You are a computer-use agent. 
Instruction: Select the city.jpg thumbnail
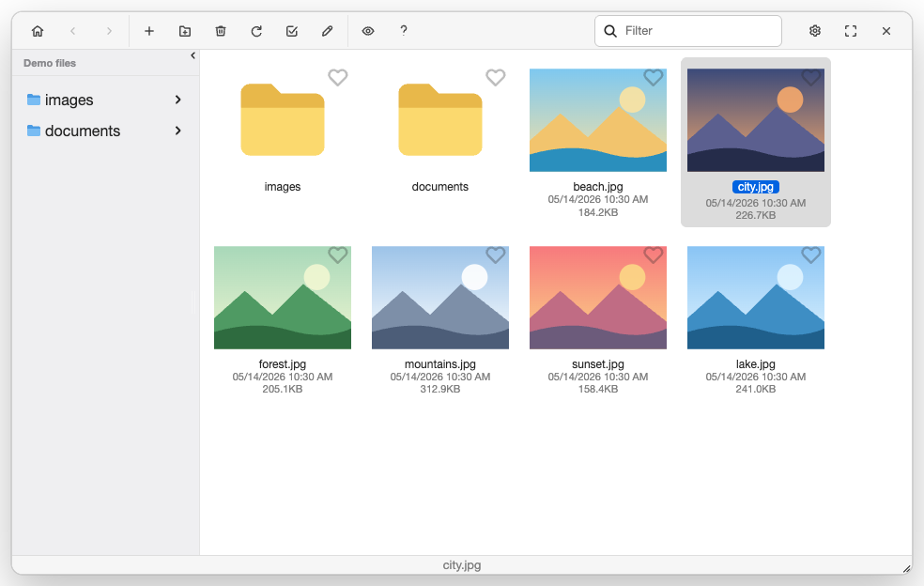[756, 120]
